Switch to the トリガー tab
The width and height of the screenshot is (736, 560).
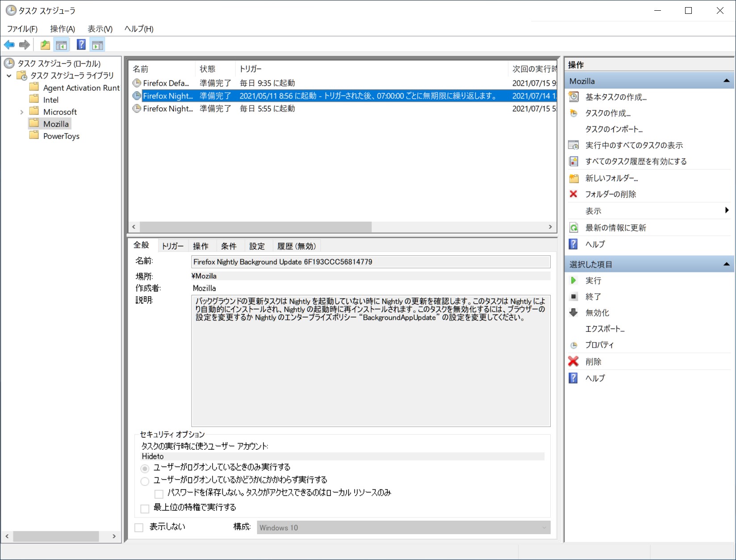tap(172, 246)
